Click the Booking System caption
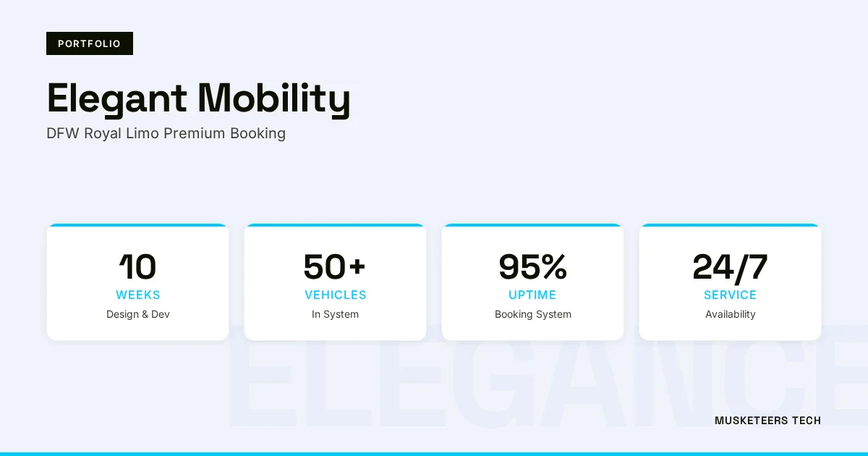Viewport: 868px width, 456px height. pyautogui.click(x=533, y=314)
